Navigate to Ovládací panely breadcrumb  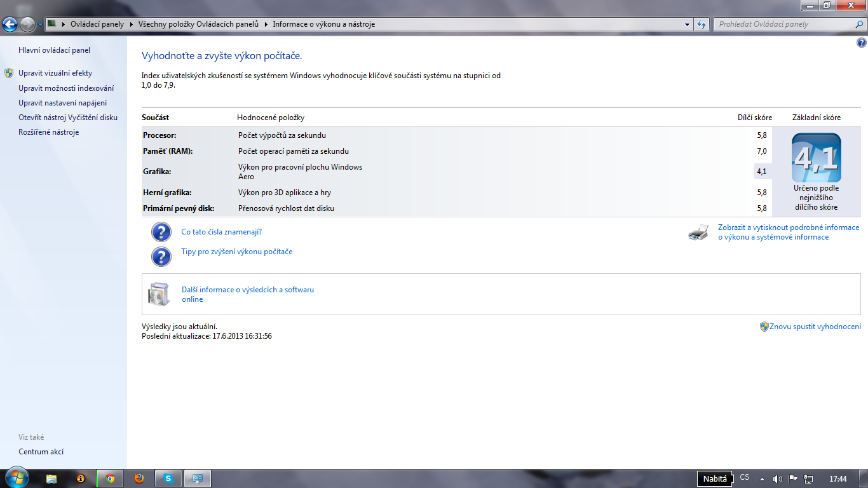point(97,24)
